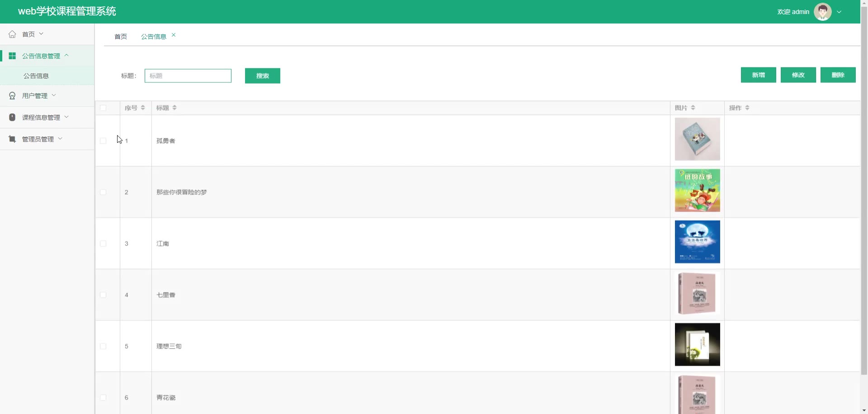Sort by 标题 column arrows
Viewport: 868px width, 414px height.
coord(175,108)
